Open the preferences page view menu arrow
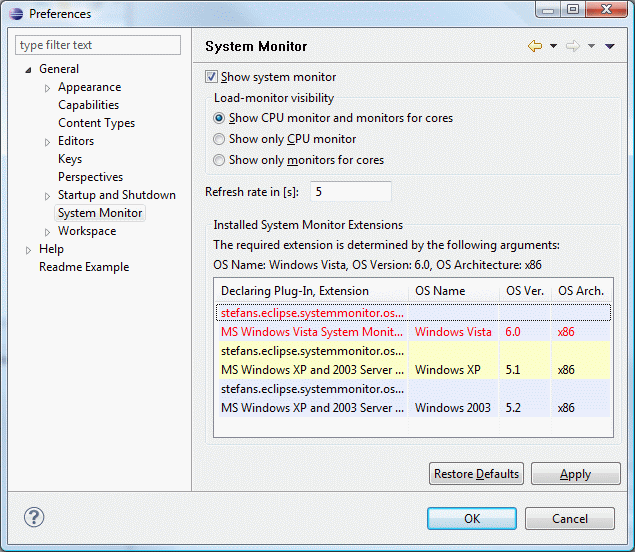This screenshot has width=635, height=552. pyautogui.click(x=610, y=46)
